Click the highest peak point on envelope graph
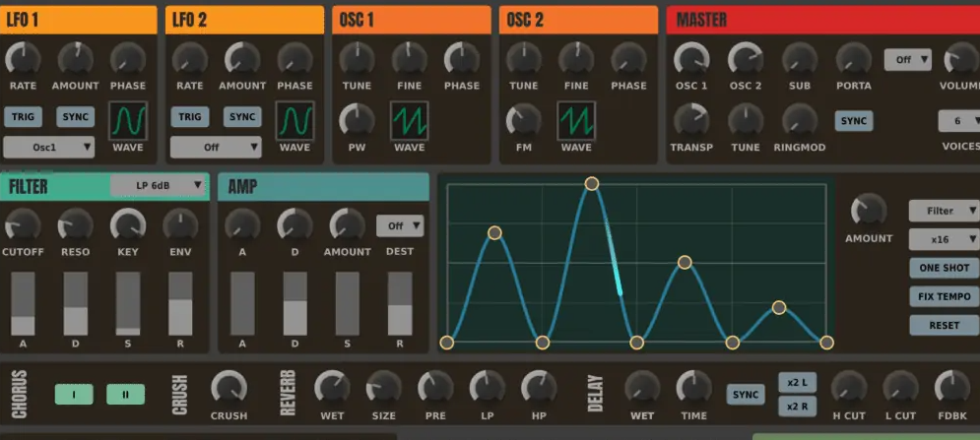The width and height of the screenshot is (980, 440). [592, 184]
